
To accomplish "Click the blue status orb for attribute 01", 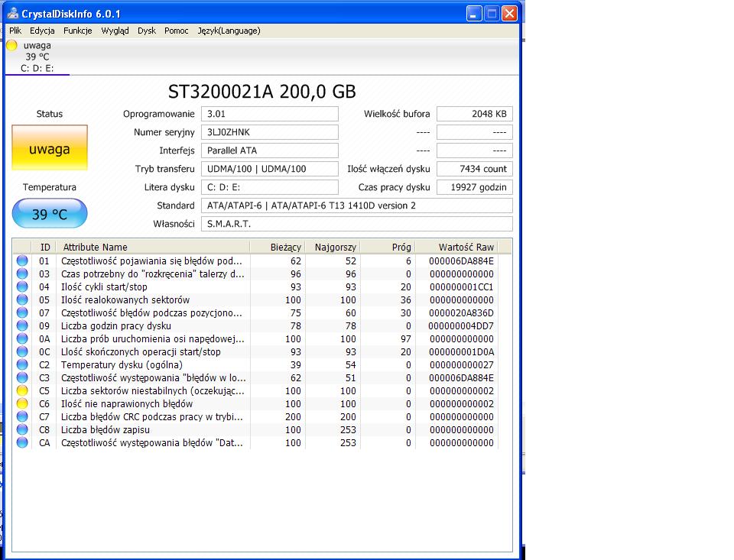I will click(22, 261).
